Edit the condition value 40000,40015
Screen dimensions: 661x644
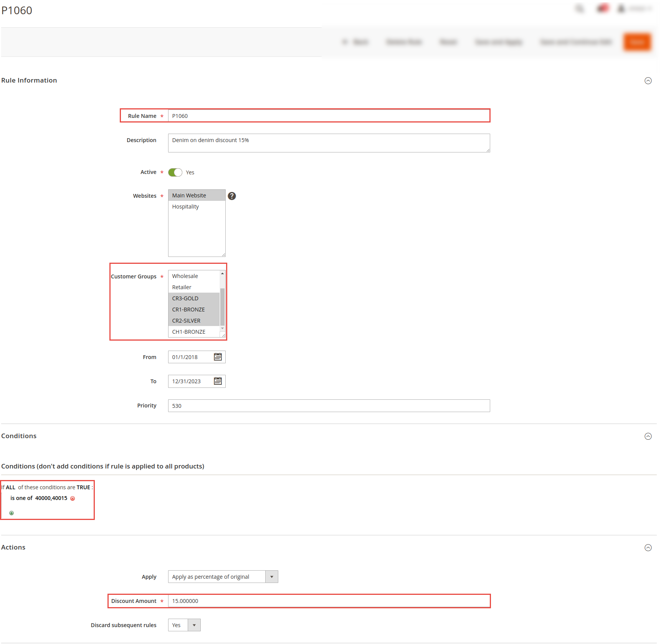pyautogui.click(x=51, y=498)
